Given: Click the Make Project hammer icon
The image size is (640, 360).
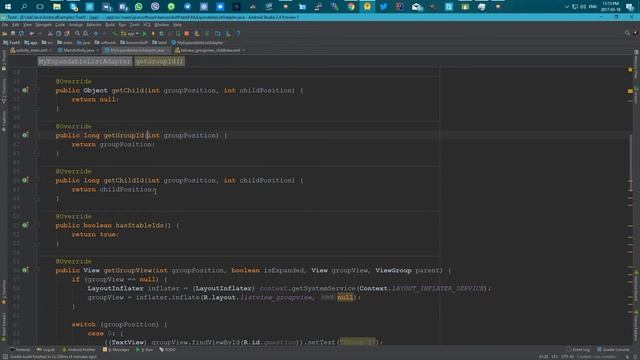Looking at the screenshot, I should click(115, 33).
